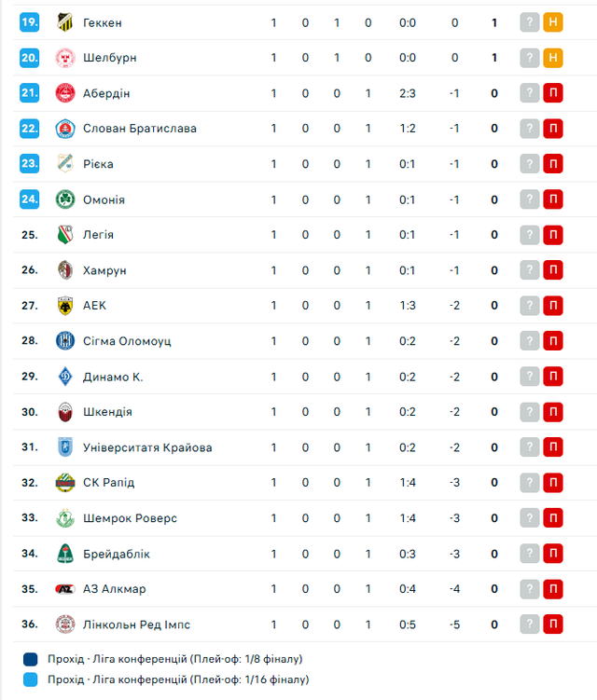597x700 pixels.
Task: Click the АЗ Алкмар club logo
Action: pyautogui.click(x=64, y=589)
